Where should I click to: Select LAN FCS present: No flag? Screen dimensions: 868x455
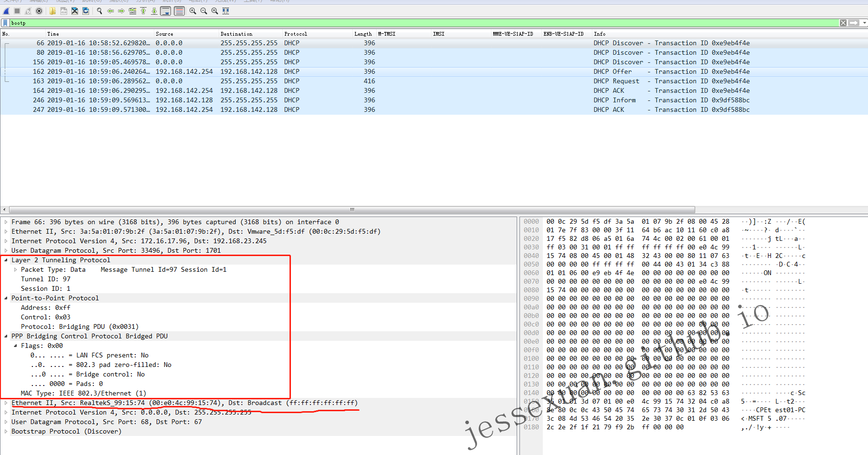tap(90, 355)
